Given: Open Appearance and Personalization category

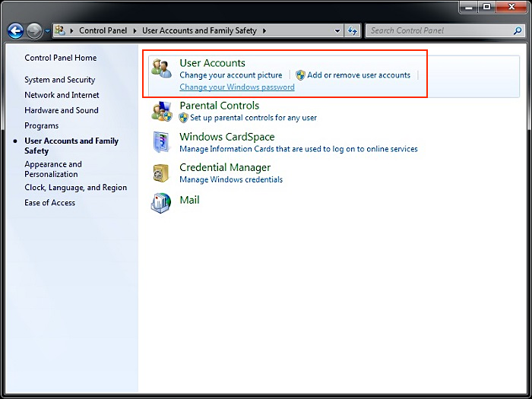Looking at the screenshot, I should (53, 169).
